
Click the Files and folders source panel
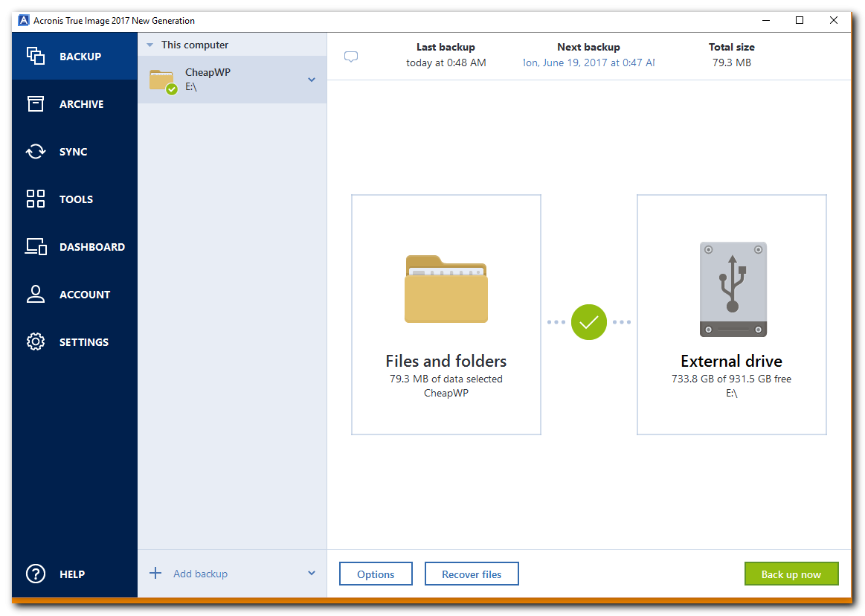click(x=446, y=315)
